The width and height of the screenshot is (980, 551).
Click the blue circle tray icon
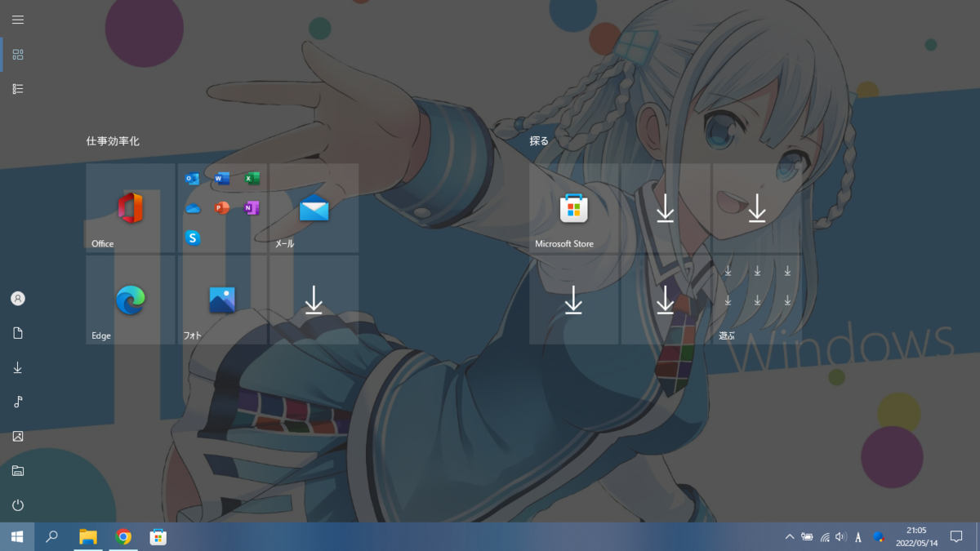(x=879, y=536)
